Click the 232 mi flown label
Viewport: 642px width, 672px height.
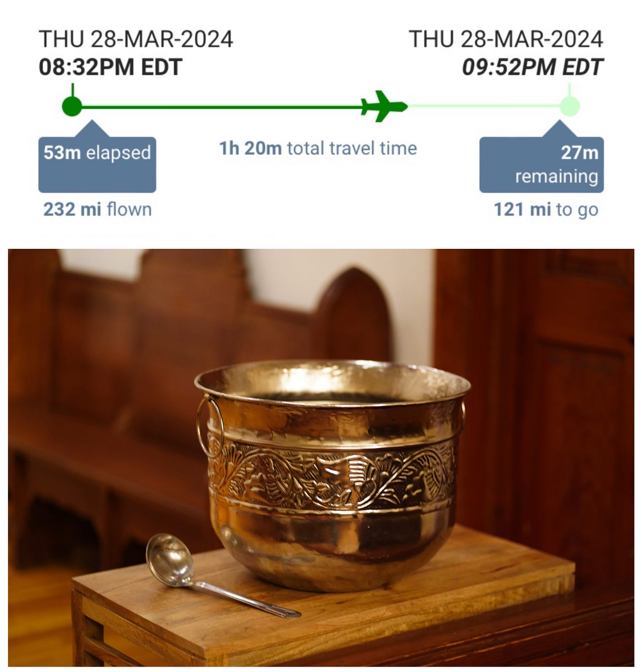pos(97,210)
